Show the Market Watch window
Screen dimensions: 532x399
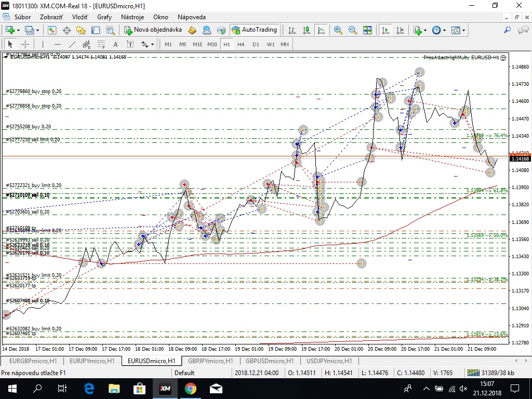coord(51,30)
